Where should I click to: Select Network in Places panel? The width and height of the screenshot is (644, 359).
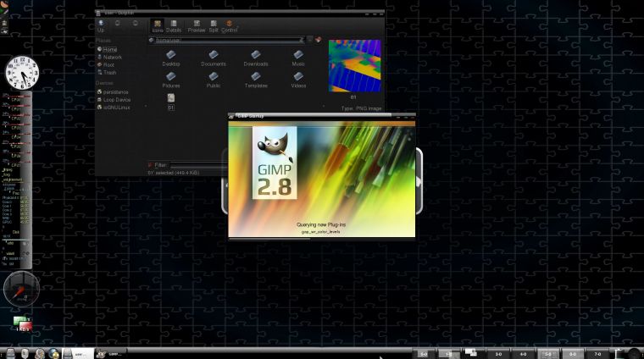(109, 57)
